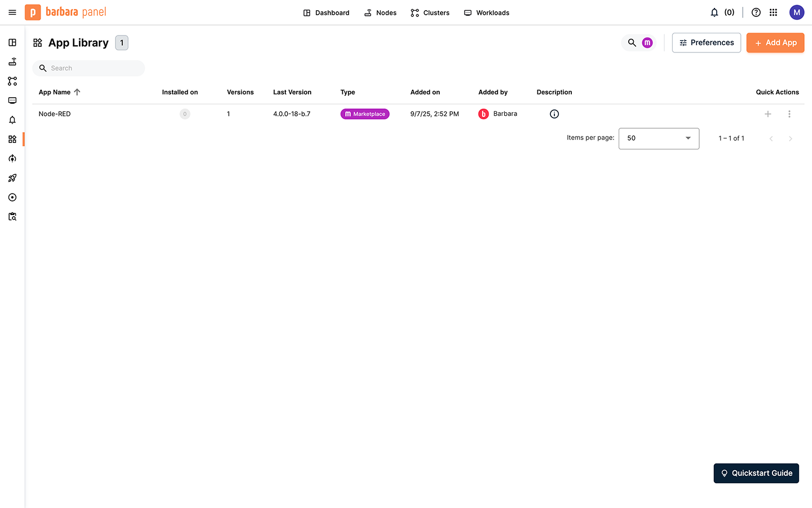Toggle the Marketplace filter next to search icon
Image resolution: width=812 pixels, height=508 pixels.
647,43
